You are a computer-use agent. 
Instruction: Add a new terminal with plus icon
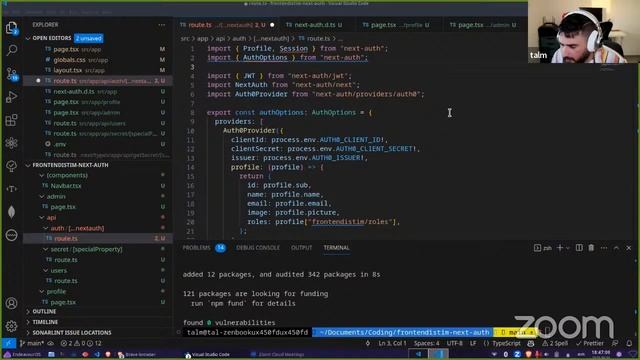(560, 248)
